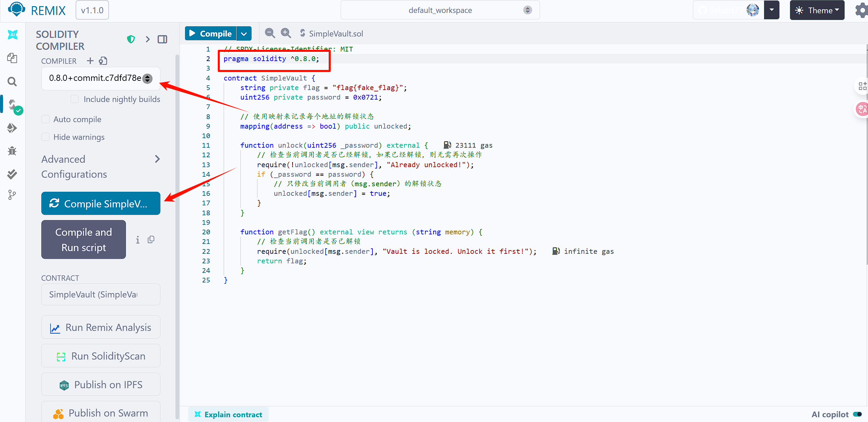Image resolution: width=868 pixels, height=422 pixels.
Task: Open the Theme dropdown menu
Action: (x=817, y=10)
